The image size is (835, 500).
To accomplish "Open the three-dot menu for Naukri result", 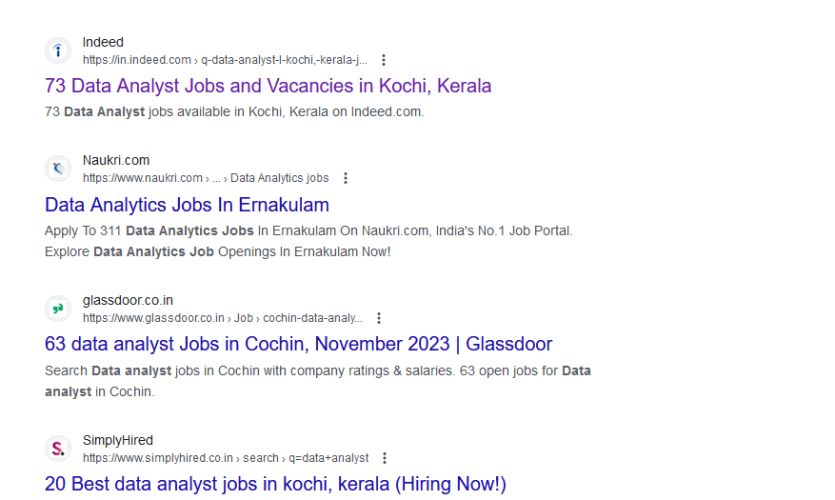I will 346,178.
